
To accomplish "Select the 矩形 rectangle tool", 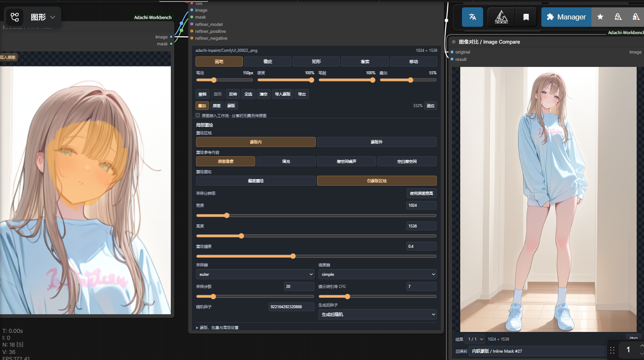I will tap(316, 61).
